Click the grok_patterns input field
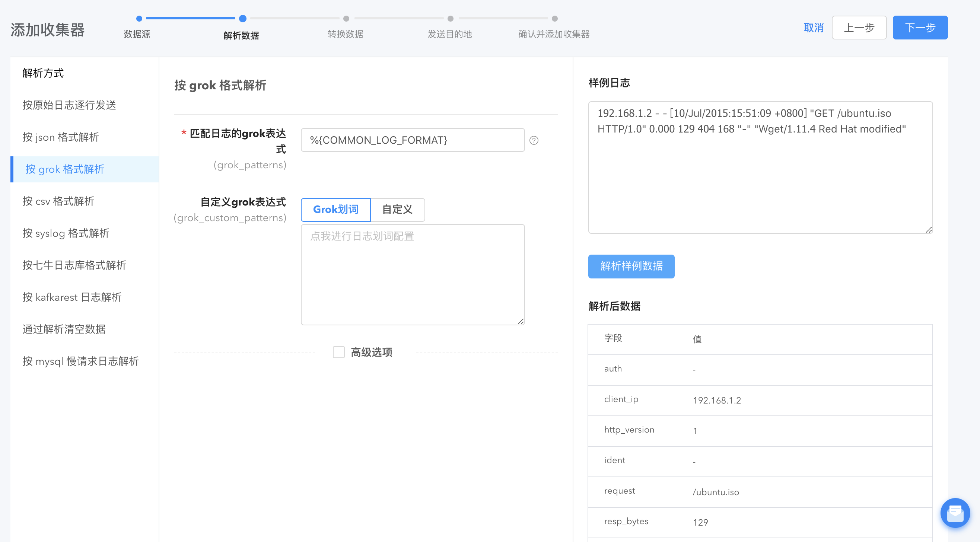The height and width of the screenshot is (542, 980). 413,140
